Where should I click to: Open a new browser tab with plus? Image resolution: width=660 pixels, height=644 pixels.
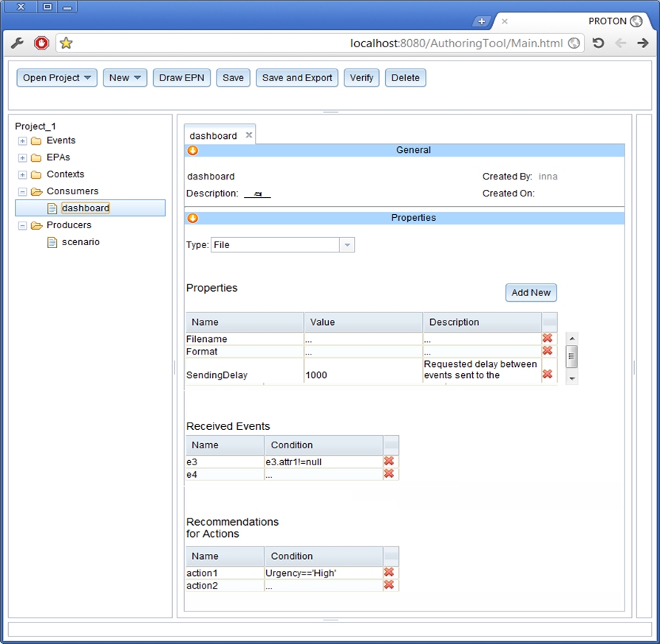click(x=482, y=21)
